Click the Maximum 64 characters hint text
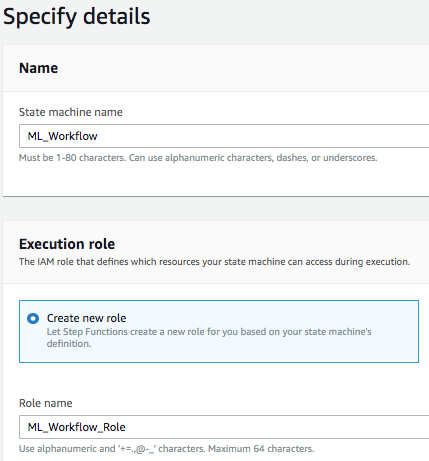 tap(261, 449)
